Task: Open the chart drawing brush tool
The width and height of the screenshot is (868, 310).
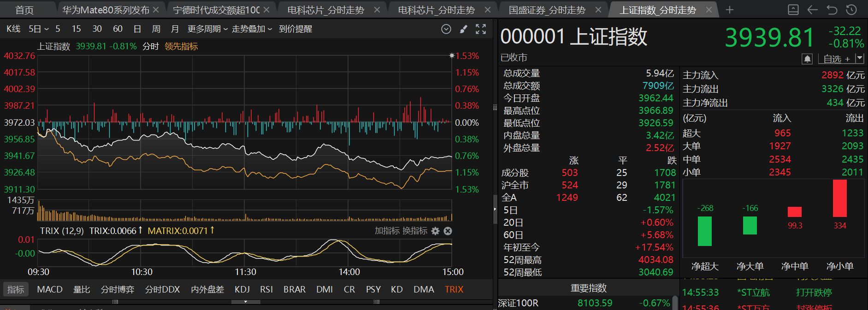Action: pyautogui.click(x=463, y=29)
